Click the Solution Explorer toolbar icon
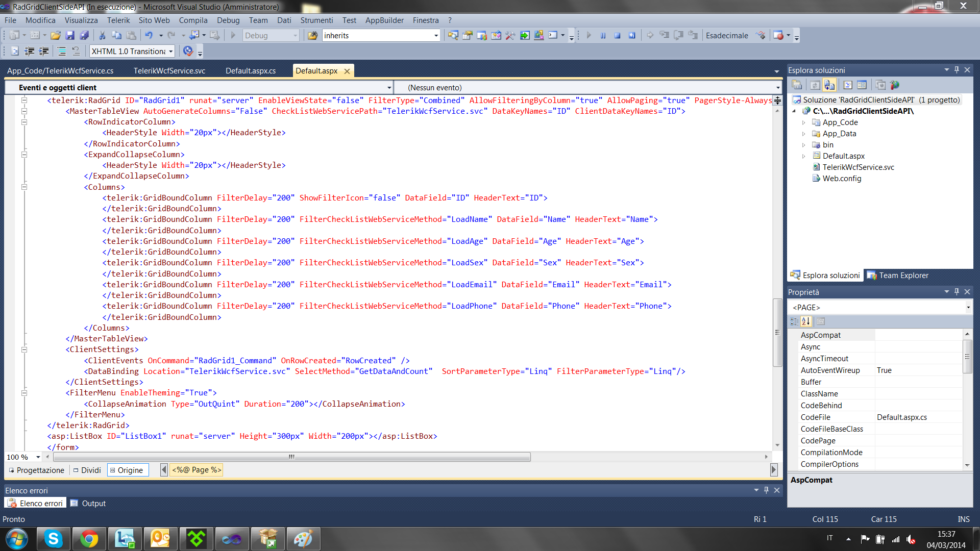The height and width of the screenshot is (551, 980). coord(453,35)
